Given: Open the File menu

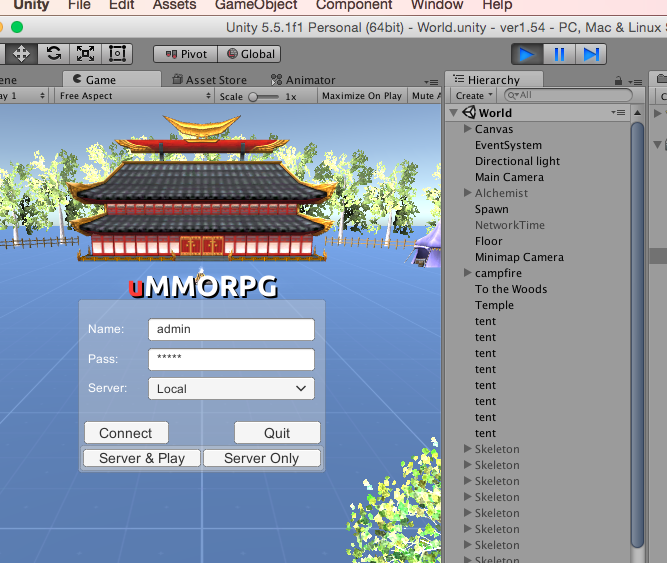Looking at the screenshot, I should coord(79,6).
